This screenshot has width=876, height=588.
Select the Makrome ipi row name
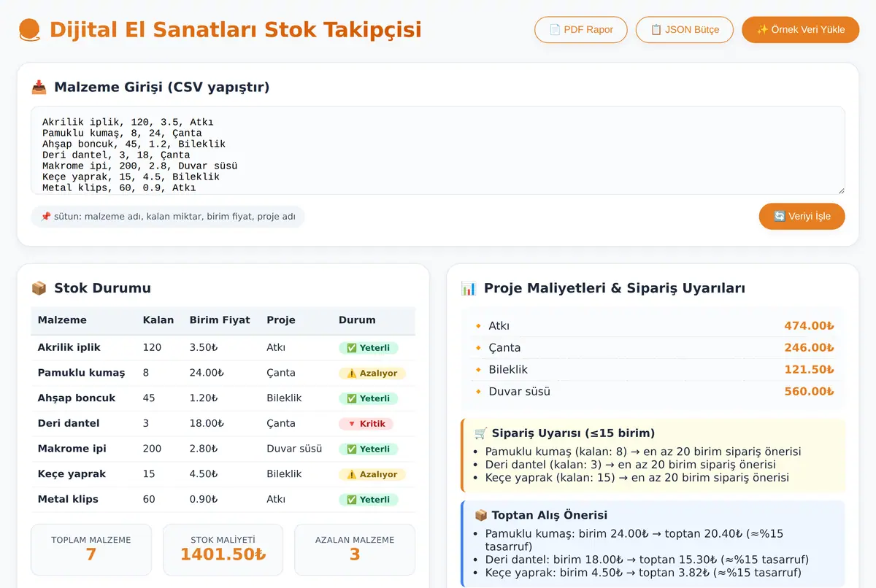coord(72,449)
